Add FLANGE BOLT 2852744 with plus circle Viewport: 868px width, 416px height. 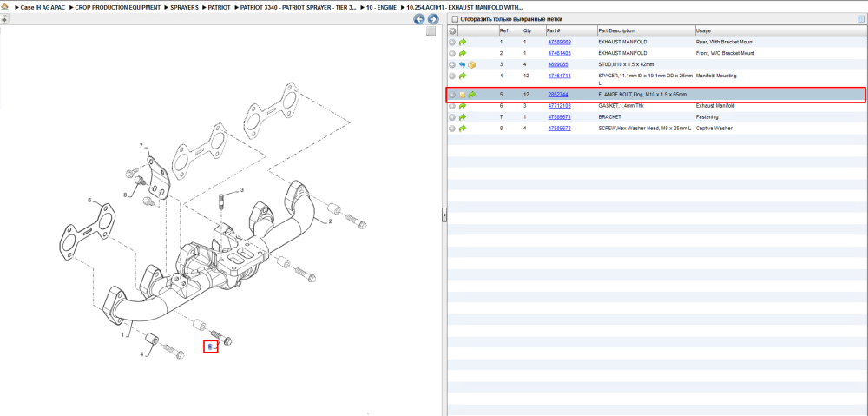click(x=452, y=95)
